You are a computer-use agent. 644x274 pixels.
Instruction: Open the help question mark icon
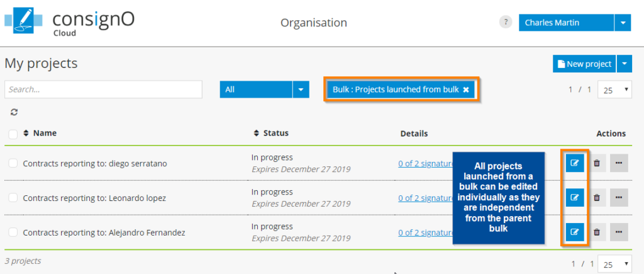coord(506,23)
